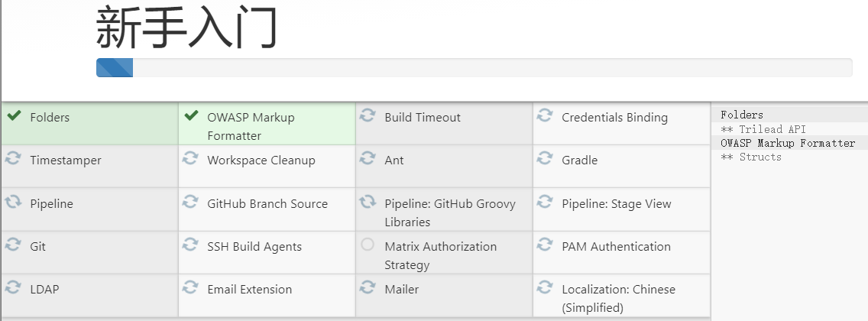Select the Pipeline plugin label
Screen dimensions: 868x321
pos(51,203)
